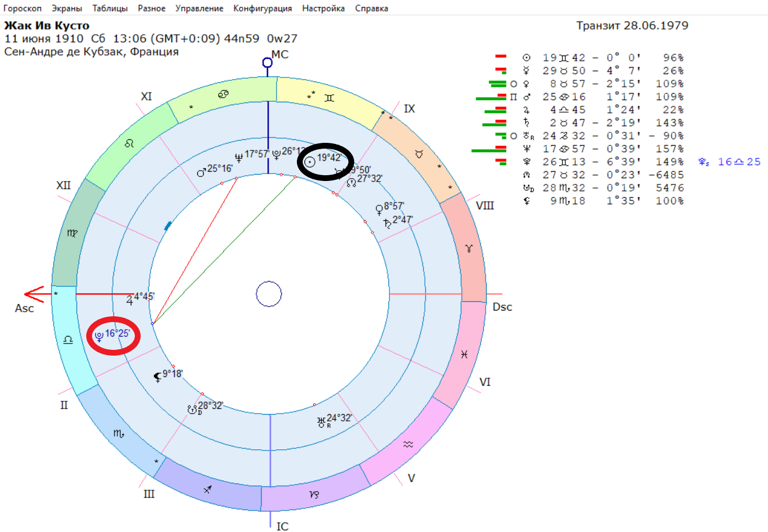The width and height of the screenshot is (768, 532).
Task: Open the Управление menu
Action: [200, 8]
